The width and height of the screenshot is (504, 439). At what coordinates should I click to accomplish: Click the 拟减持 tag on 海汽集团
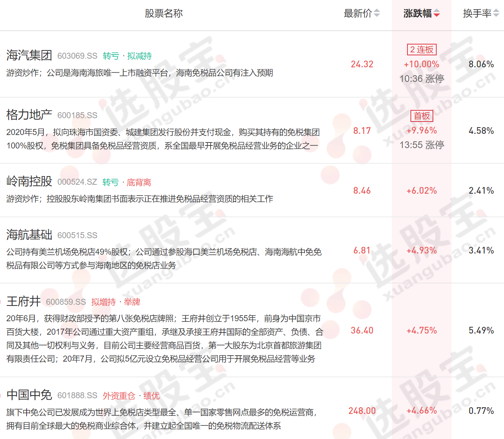coord(139,56)
